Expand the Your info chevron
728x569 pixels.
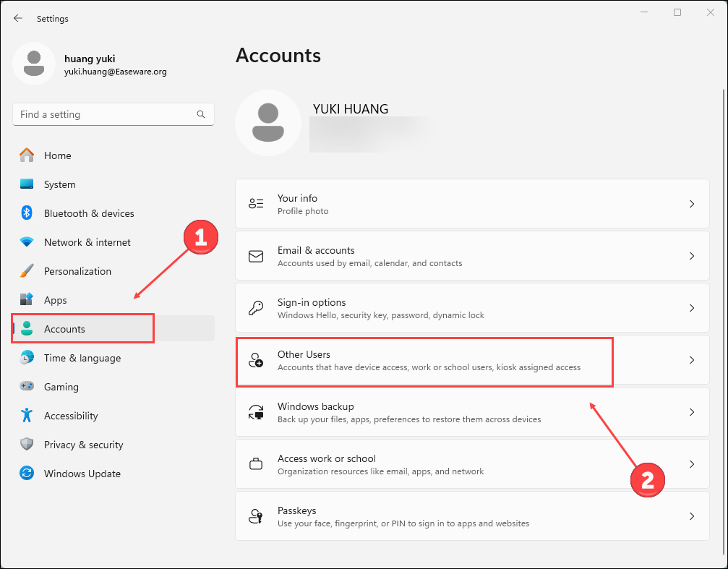click(691, 204)
